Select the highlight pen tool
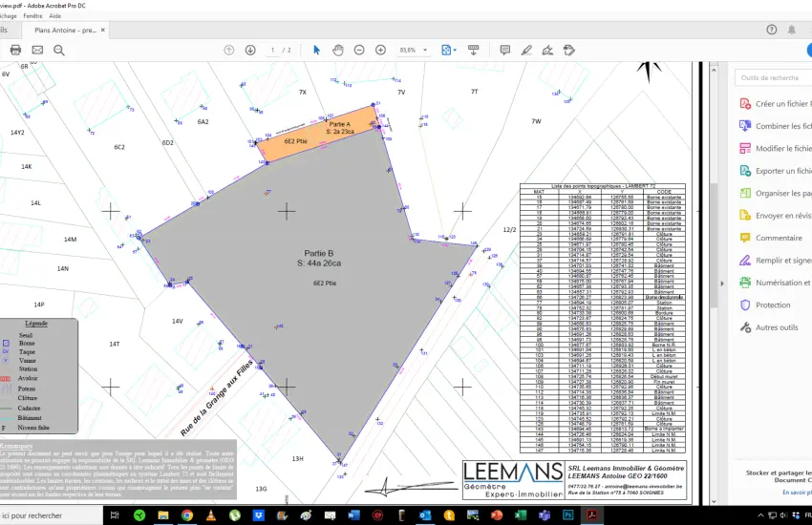The height and width of the screenshot is (525, 812). (528, 50)
